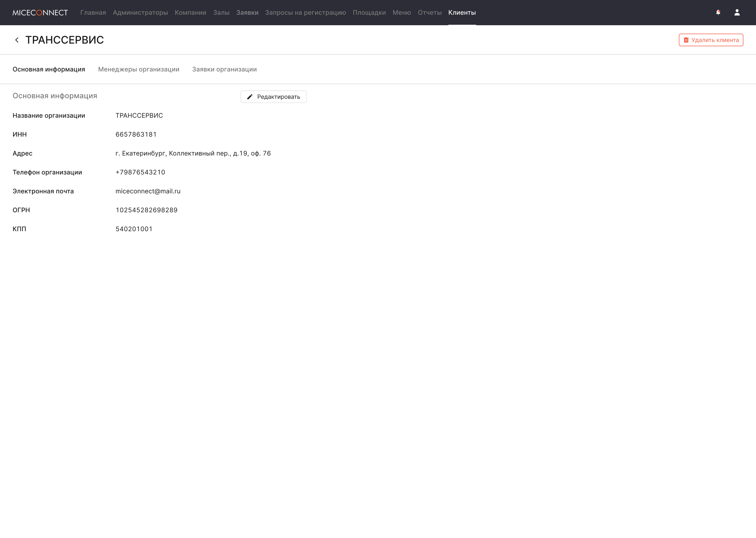Open the Залы section
The height and width of the screenshot is (538, 756).
221,13
